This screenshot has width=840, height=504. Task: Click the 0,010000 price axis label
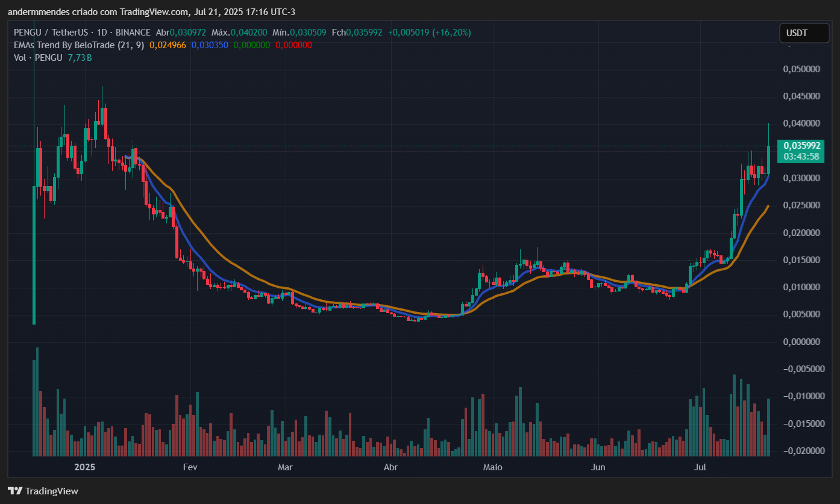[x=801, y=287]
